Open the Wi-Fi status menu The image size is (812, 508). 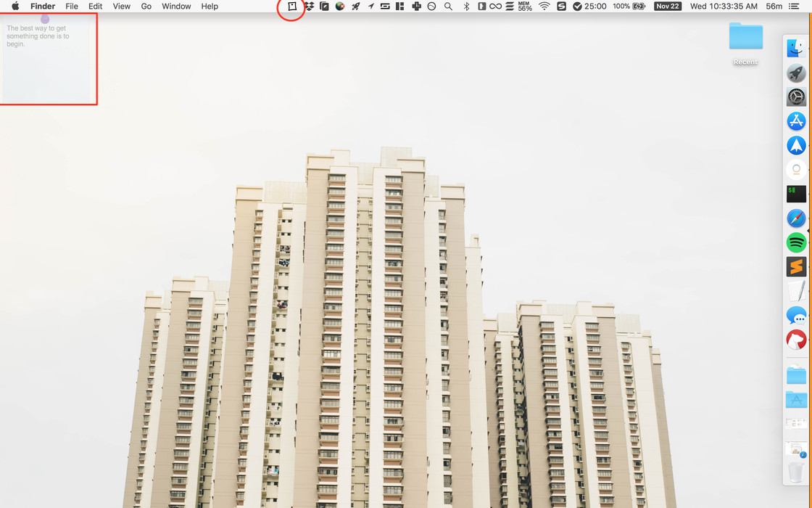tap(544, 7)
